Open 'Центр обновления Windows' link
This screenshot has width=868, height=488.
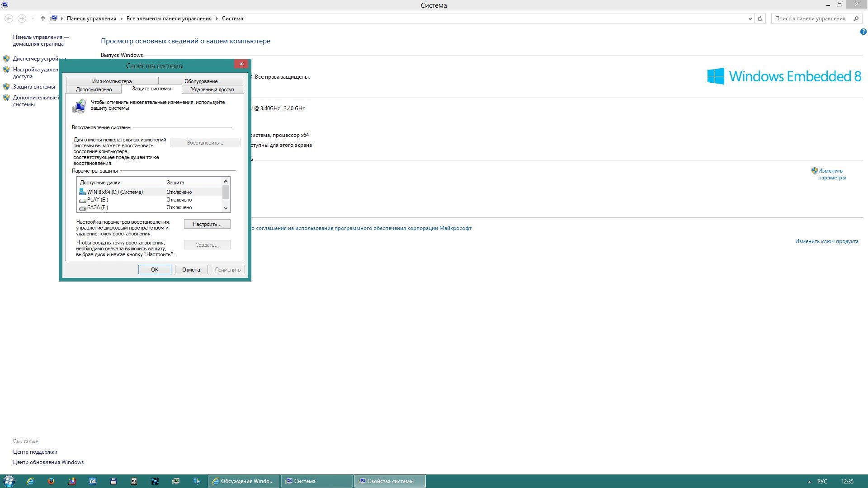pos(48,462)
